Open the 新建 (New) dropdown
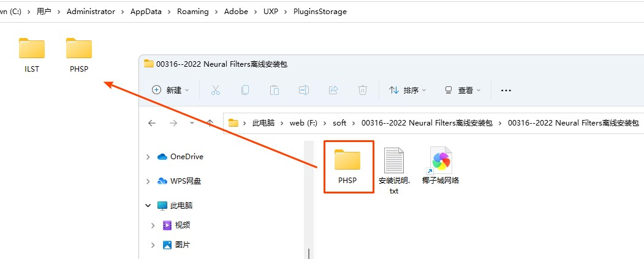 [171, 90]
